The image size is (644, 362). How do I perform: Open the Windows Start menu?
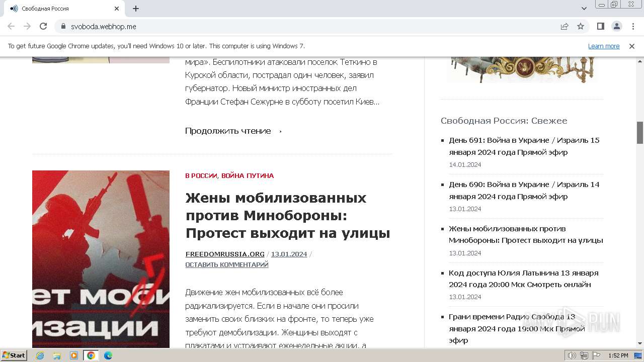pos(14,355)
